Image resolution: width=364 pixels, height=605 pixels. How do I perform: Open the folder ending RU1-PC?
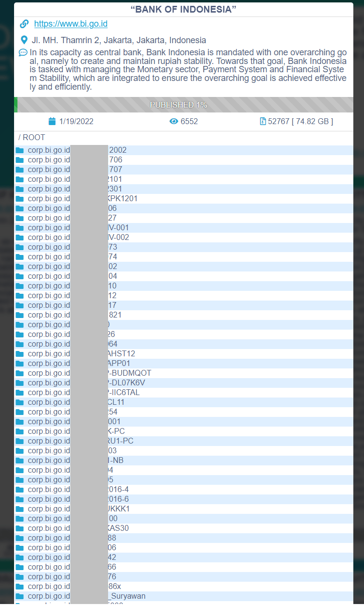184,441
